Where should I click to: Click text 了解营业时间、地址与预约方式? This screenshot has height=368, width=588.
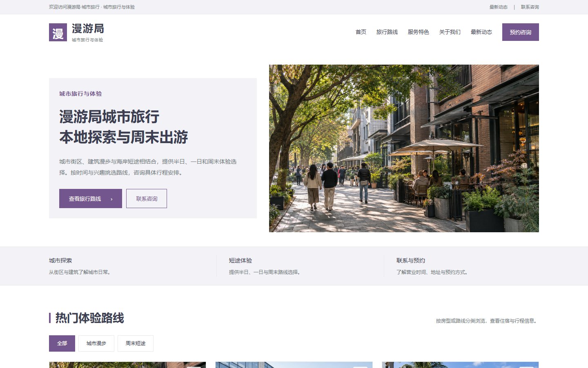pos(433,272)
